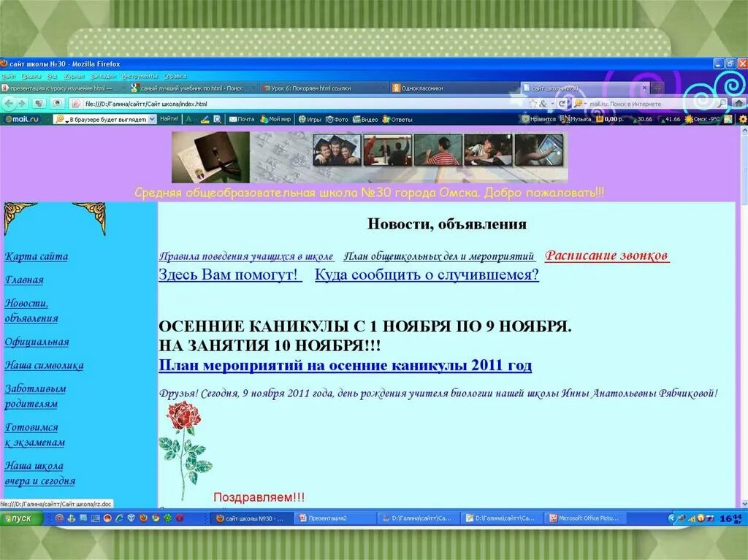Open the Вид menu
The height and width of the screenshot is (560, 748).
coord(52,76)
